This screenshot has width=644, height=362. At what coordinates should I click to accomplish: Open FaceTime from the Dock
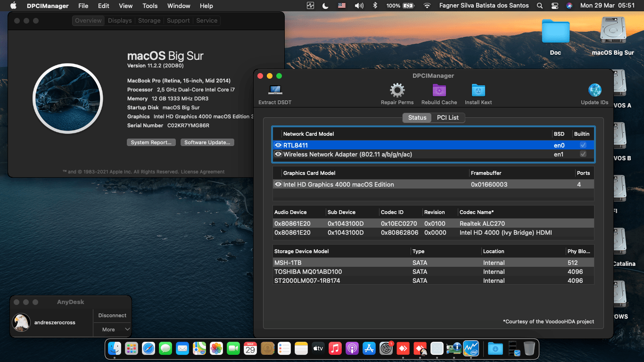coord(233,348)
